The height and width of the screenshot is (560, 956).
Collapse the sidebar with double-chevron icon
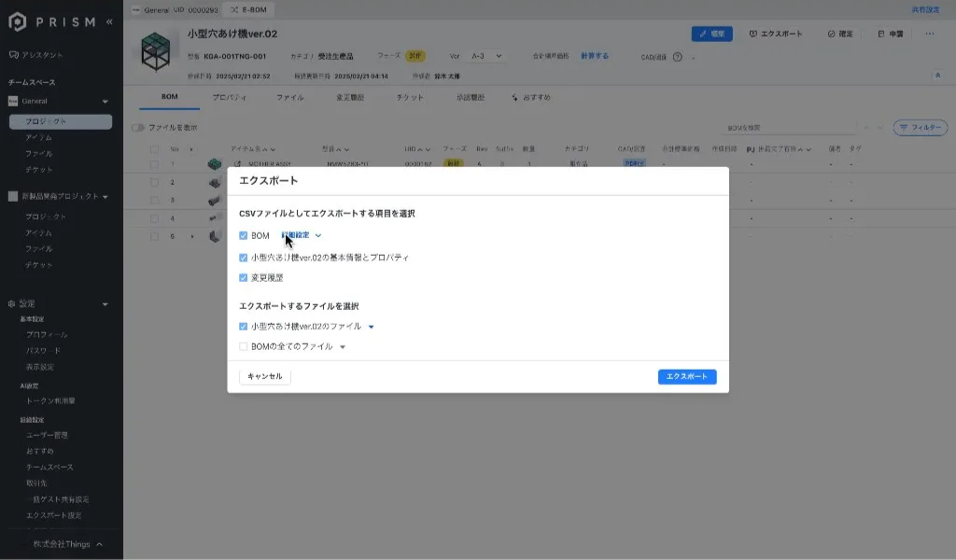coord(109,21)
